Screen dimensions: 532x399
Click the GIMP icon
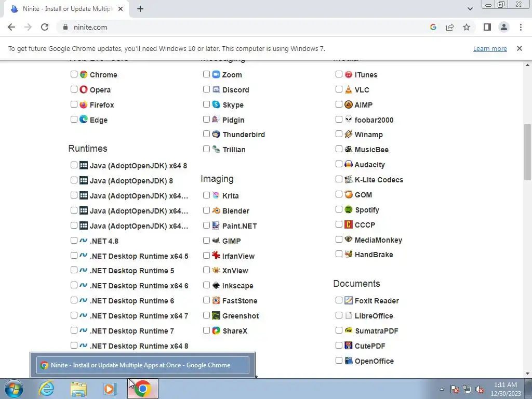[x=216, y=241]
